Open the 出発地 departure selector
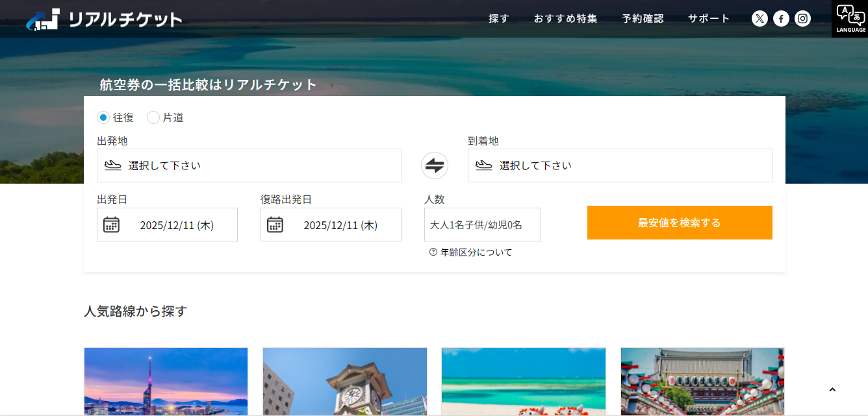The image size is (868, 416). click(x=249, y=165)
